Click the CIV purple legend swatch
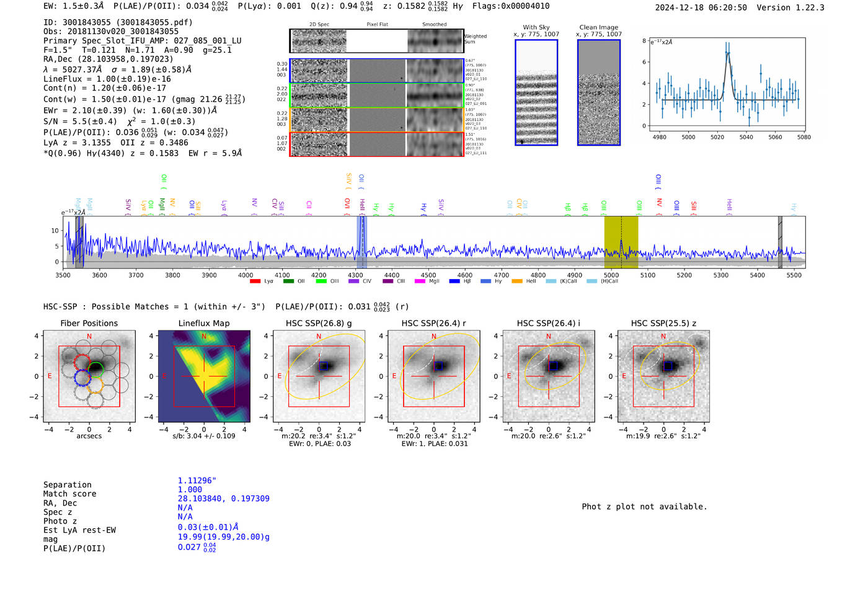868x591 pixels. tap(354, 282)
